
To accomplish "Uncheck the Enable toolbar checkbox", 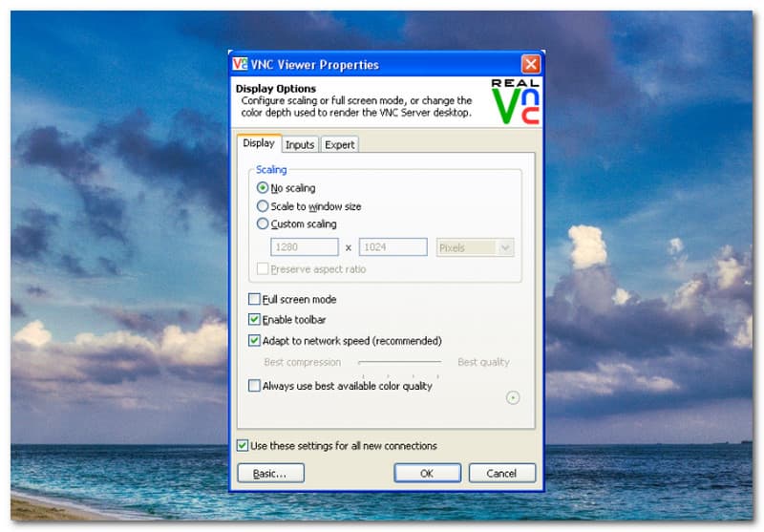I will coord(254,320).
